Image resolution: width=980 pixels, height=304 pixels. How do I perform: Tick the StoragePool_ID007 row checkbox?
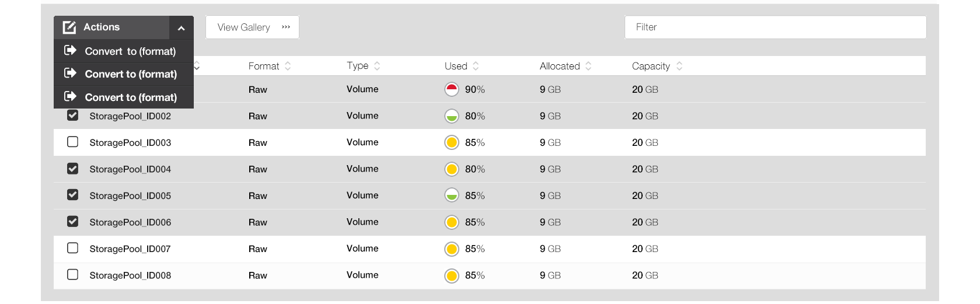pyautogui.click(x=73, y=248)
